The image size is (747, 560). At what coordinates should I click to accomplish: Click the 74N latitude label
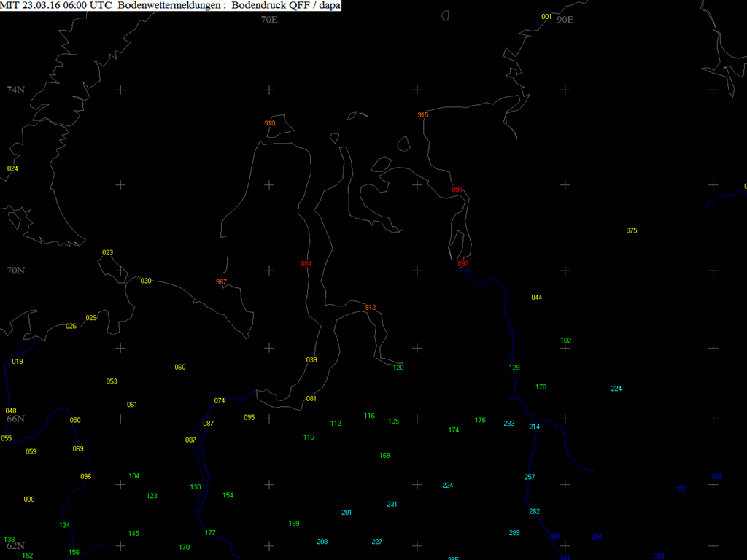[x=16, y=90]
